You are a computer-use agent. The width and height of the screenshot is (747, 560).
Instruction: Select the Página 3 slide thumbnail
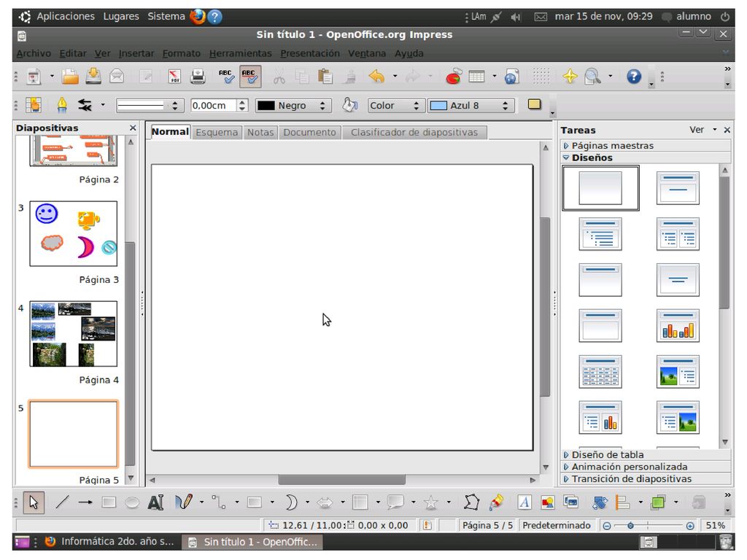pyautogui.click(x=74, y=233)
